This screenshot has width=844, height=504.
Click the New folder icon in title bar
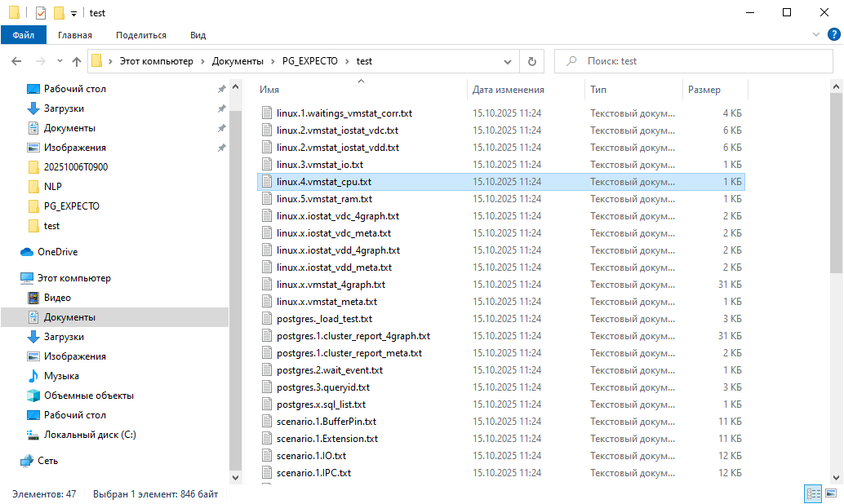tap(59, 12)
